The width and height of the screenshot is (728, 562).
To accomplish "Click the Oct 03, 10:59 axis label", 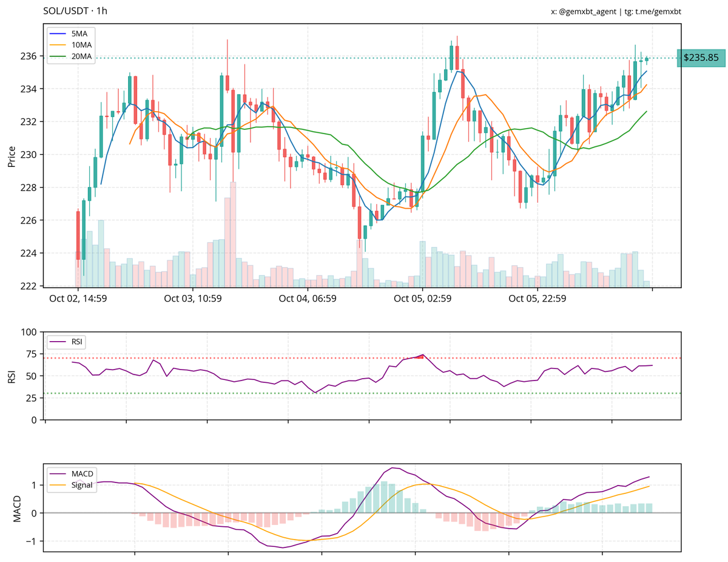I will (x=193, y=299).
